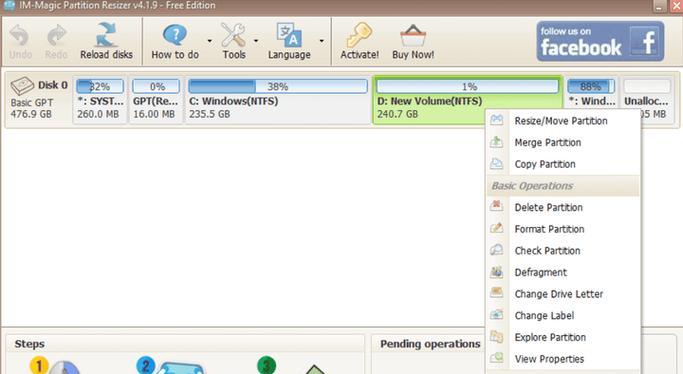This screenshot has height=374, width=683.
Task: Open the Language icon
Action: coord(289,35)
